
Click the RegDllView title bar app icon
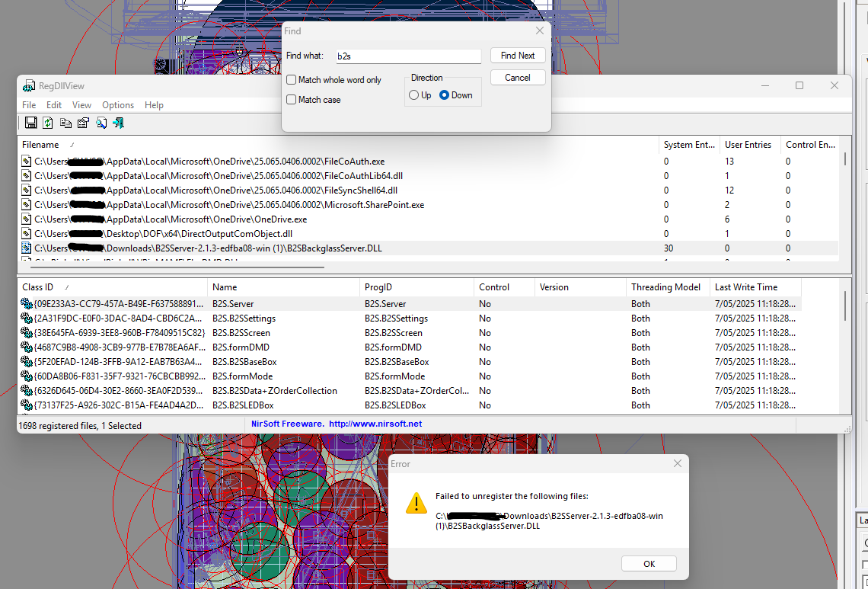pos(29,85)
